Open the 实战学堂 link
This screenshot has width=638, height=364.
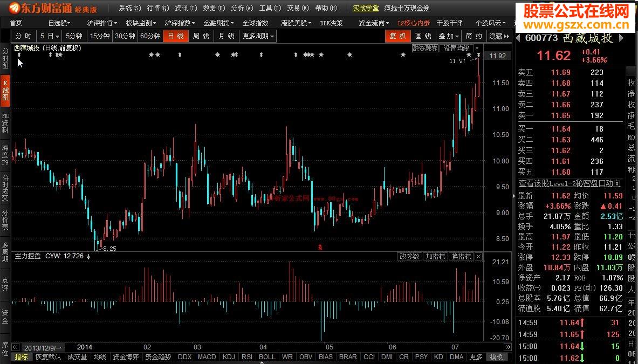click(x=366, y=8)
